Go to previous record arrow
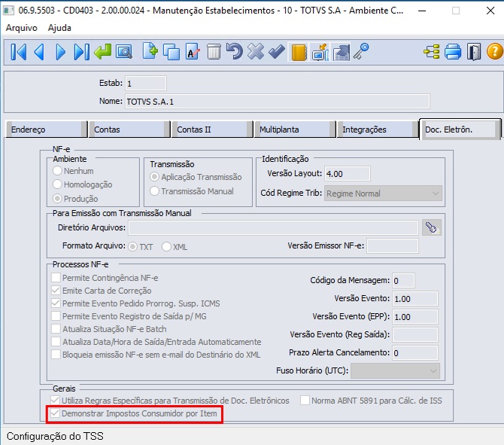Screen dimensions: 504x445 click(x=39, y=52)
